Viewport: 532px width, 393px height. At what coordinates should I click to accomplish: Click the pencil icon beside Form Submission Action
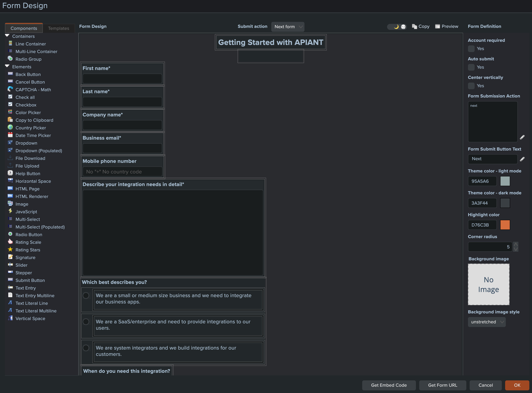[x=522, y=137]
